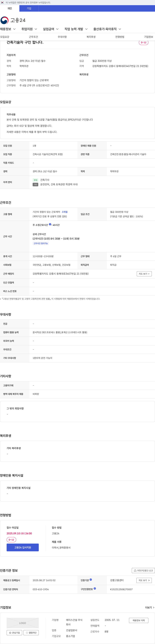Click company name 에이스건설 주식회사

[74, 622]
